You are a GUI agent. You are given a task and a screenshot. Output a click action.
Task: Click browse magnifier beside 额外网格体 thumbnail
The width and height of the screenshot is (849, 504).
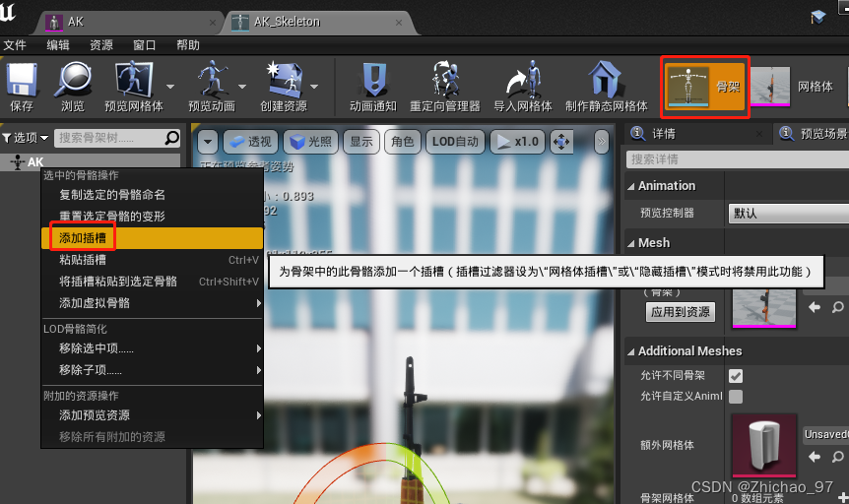[x=837, y=457]
